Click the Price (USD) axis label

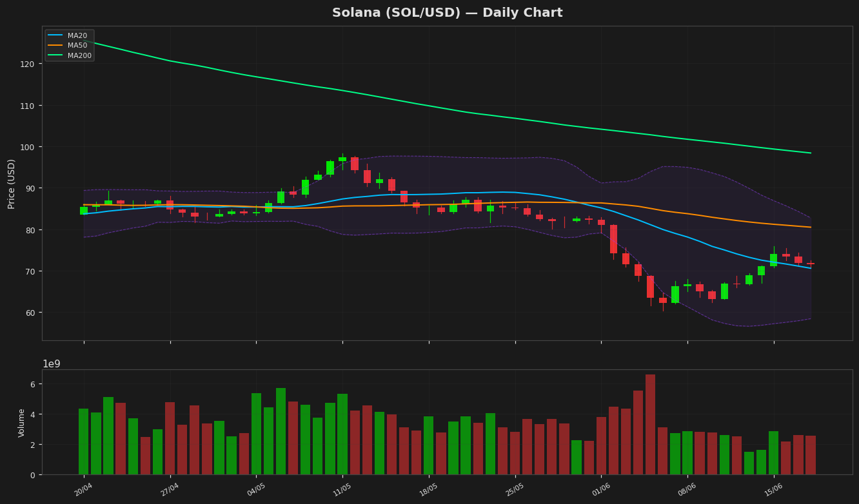pos(12,184)
